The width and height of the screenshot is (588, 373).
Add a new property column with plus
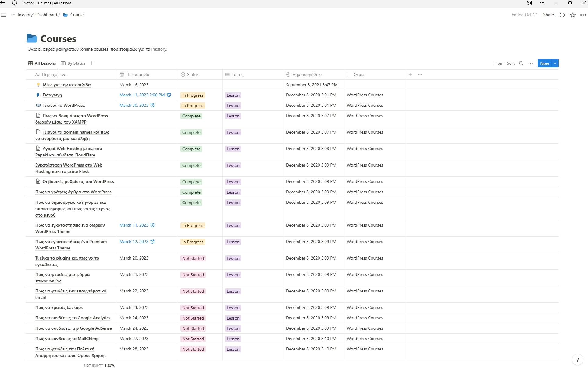coord(410,74)
